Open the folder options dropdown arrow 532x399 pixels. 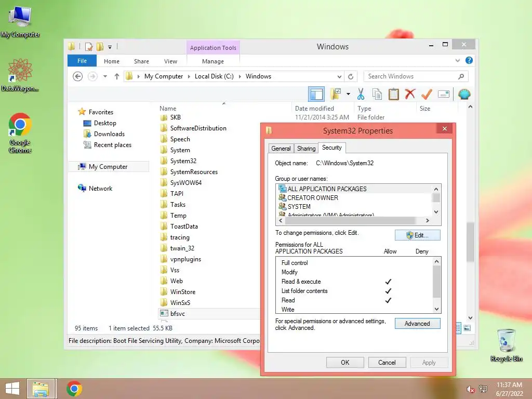[348, 94]
